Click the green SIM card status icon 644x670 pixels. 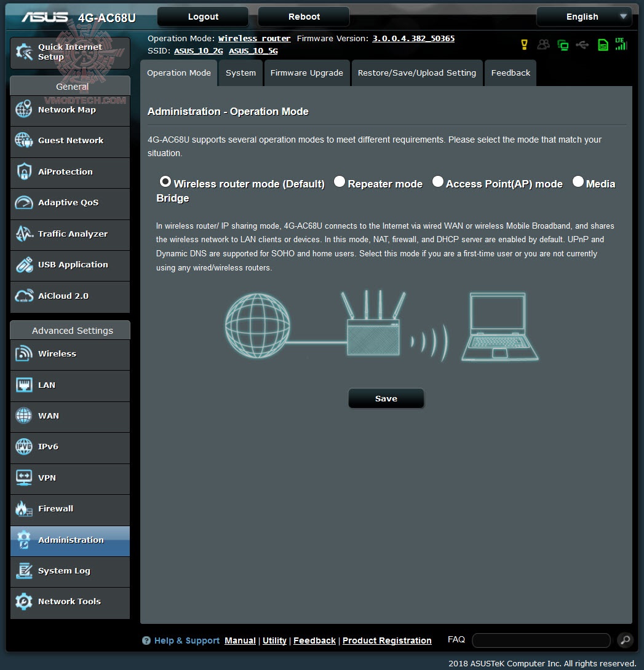pos(603,44)
